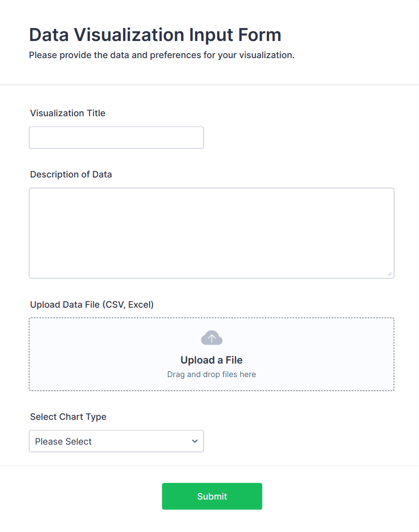The image size is (419, 532).
Task: Click "Drag and drop files here" text
Action: pos(211,374)
